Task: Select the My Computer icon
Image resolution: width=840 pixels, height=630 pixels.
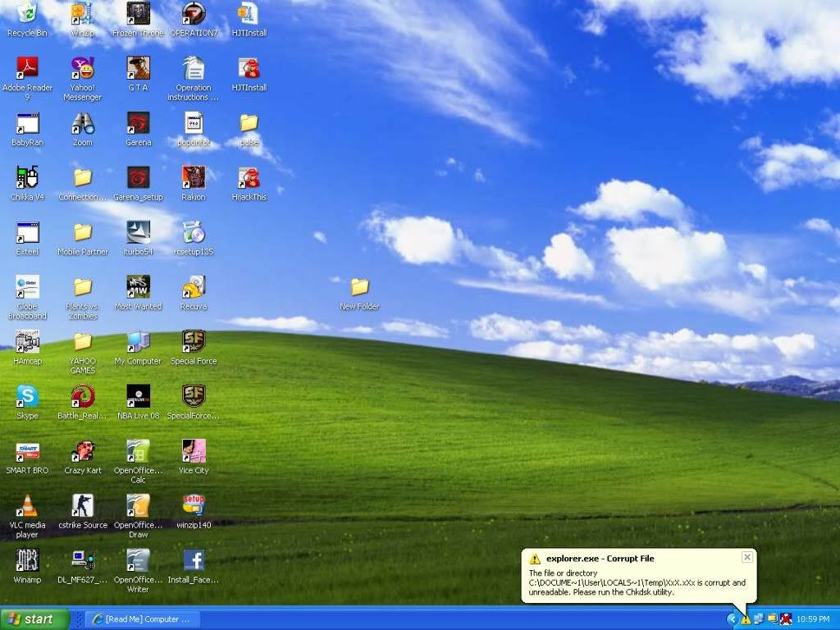Action: tap(138, 348)
